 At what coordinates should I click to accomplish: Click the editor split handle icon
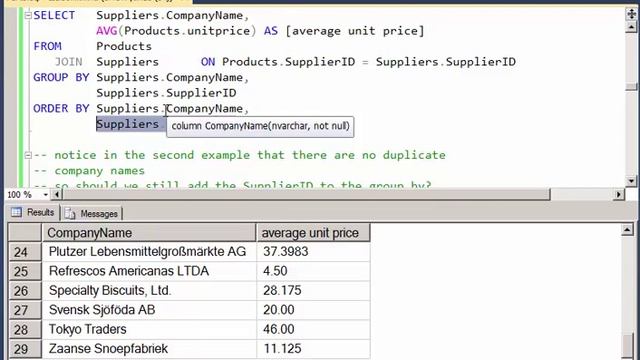point(631,14)
